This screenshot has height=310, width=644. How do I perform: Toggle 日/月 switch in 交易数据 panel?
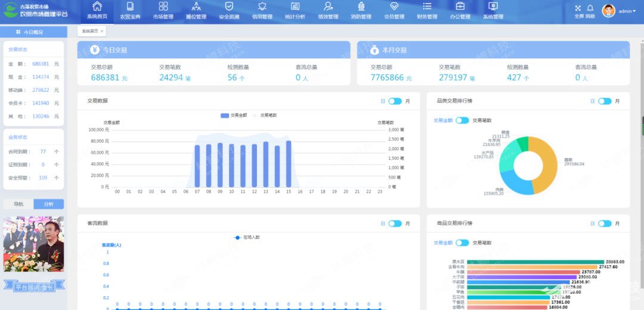(x=395, y=101)
